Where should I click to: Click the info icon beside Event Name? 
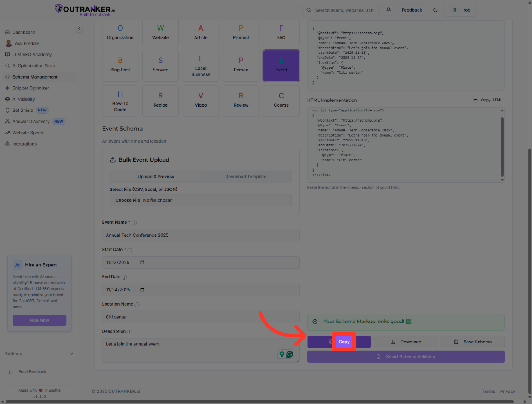click(x=134, y=223)
